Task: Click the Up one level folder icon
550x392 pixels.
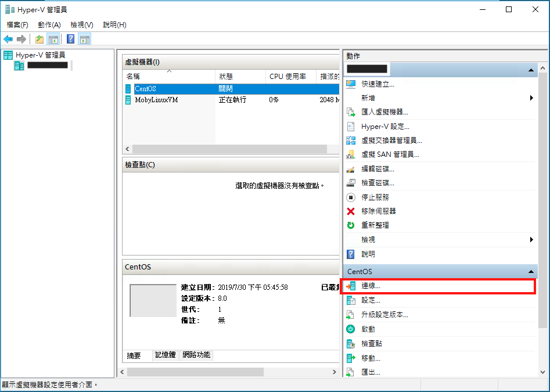Action: pos(39,39)
